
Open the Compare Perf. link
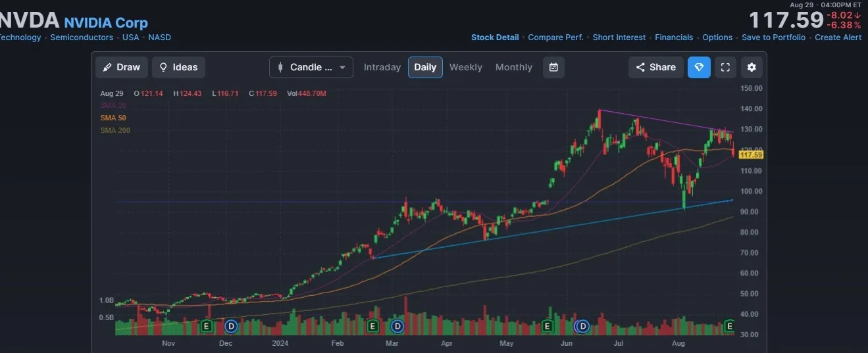555,37
